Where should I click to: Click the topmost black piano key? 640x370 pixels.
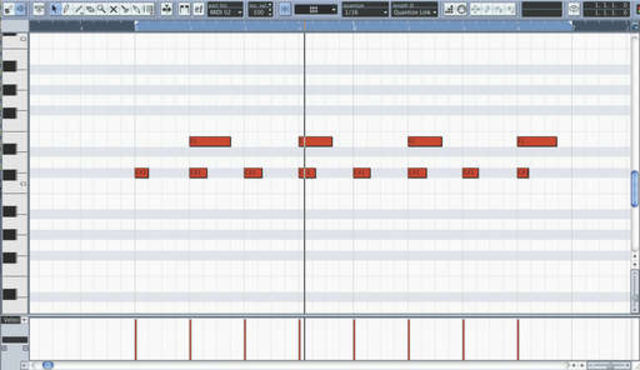(9, 66)
